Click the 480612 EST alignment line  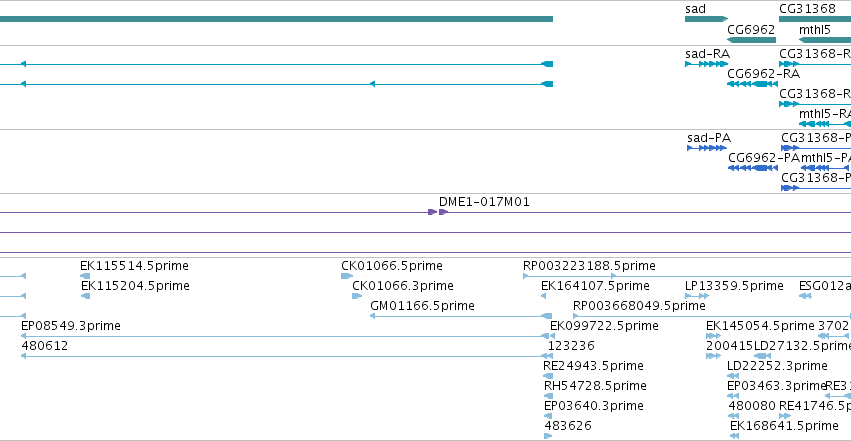point(287,356)
